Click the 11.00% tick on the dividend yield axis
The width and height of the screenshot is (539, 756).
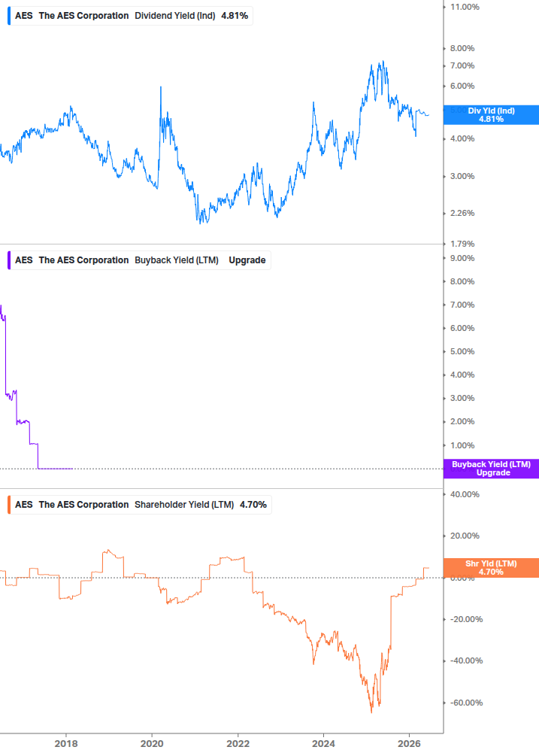465,7
